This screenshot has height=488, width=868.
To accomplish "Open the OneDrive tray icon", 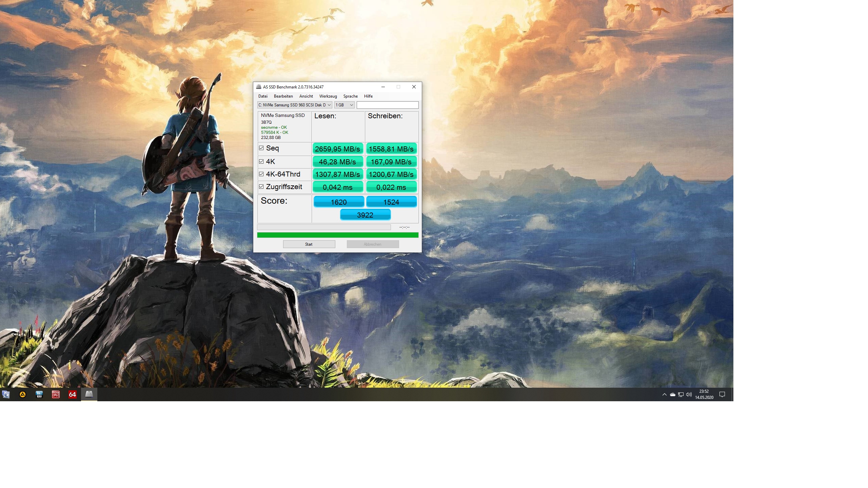I will (x=673, y=394).
